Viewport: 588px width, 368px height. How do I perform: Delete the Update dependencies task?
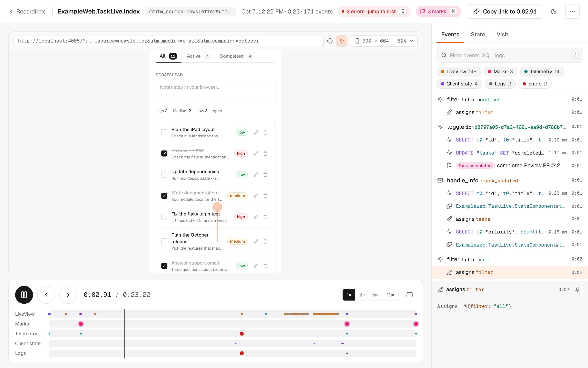click(266, 175)
